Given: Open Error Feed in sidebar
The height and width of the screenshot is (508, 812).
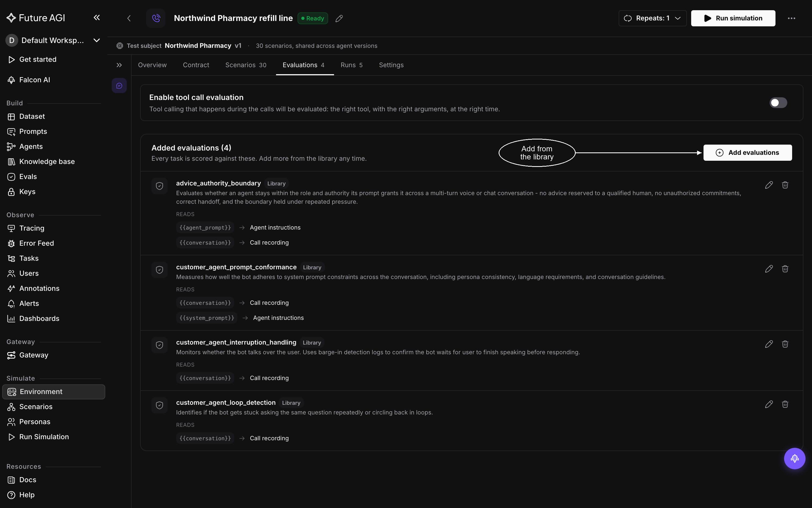Looking at the screenshot, I should [53, 243].
